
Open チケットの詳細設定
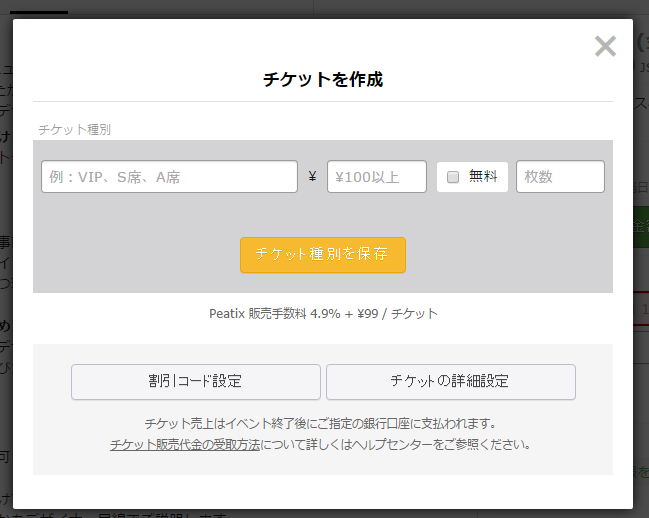point(450,381)
